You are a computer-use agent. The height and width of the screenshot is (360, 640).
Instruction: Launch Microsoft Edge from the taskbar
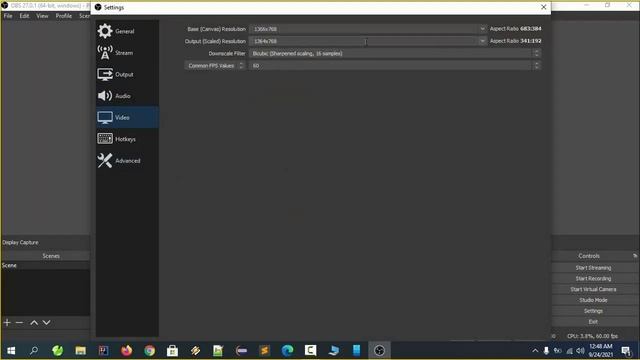(287, 351)
